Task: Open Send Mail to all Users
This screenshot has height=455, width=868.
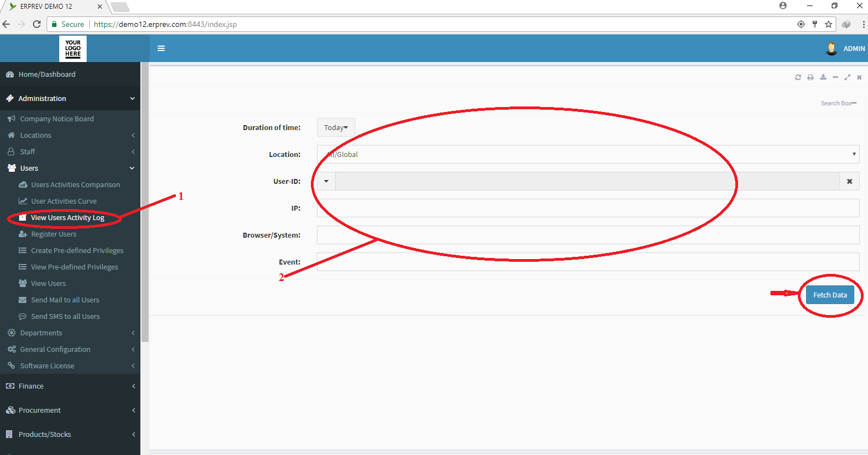Action: [65, 300]
